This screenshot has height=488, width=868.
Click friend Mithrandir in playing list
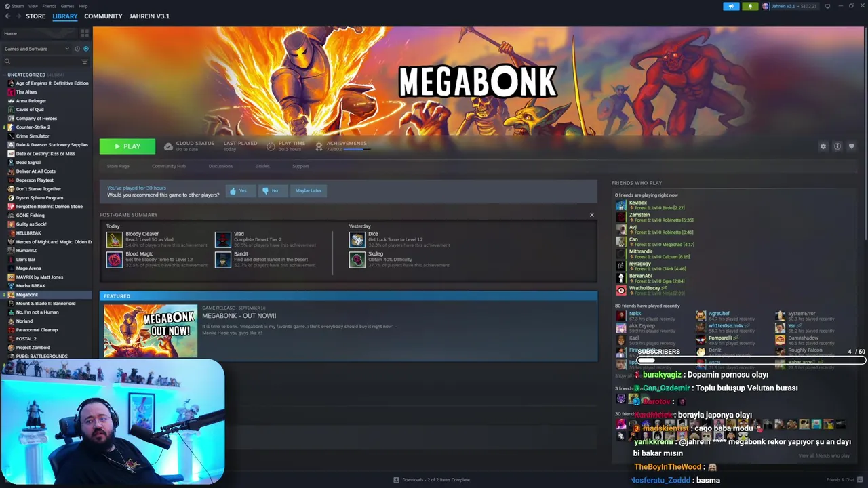(x=641, y=251)
